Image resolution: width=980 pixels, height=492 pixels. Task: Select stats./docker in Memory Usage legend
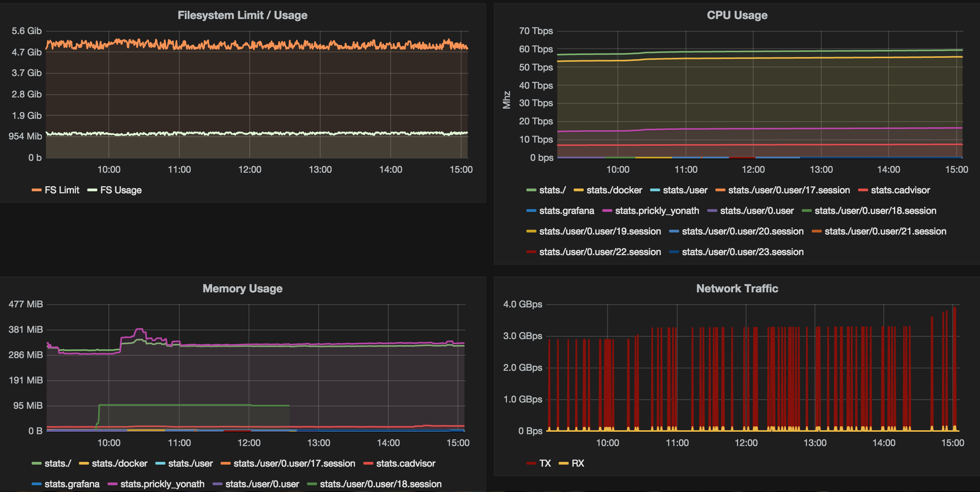click(120, 463)
